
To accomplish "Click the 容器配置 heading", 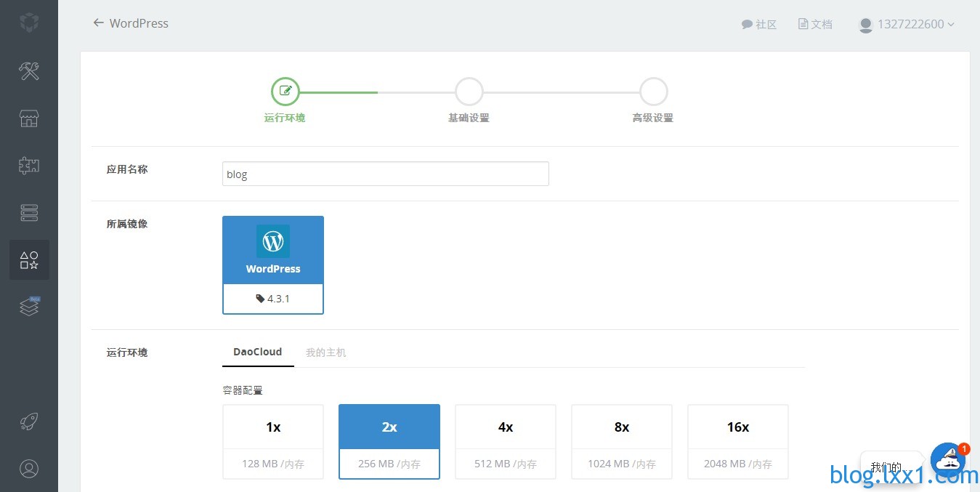I will tap(243, 390).
